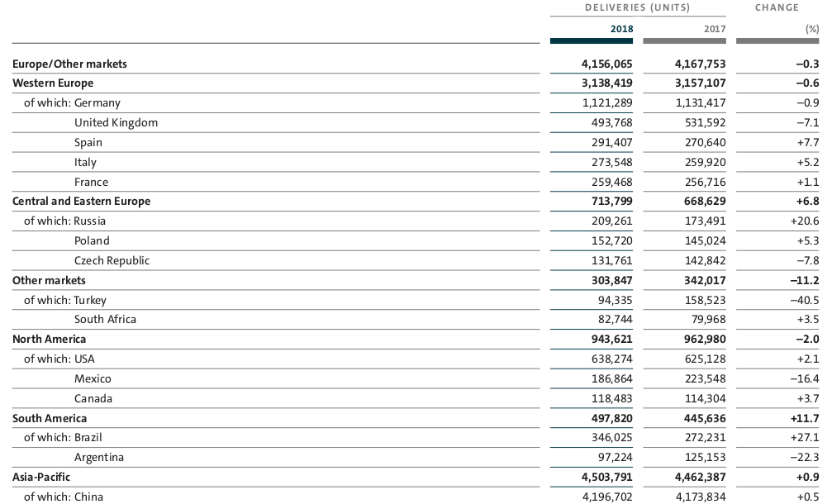The image size is (832, 504).
Task: Select the South America row label
Action: pos(50,418)
